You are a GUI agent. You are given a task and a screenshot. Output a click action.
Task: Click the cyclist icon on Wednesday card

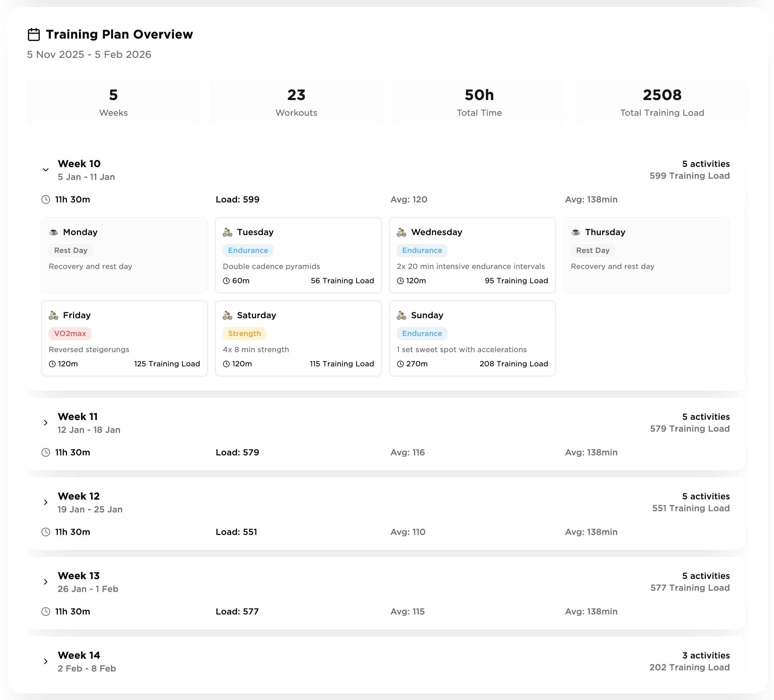(x=402, y=232)
